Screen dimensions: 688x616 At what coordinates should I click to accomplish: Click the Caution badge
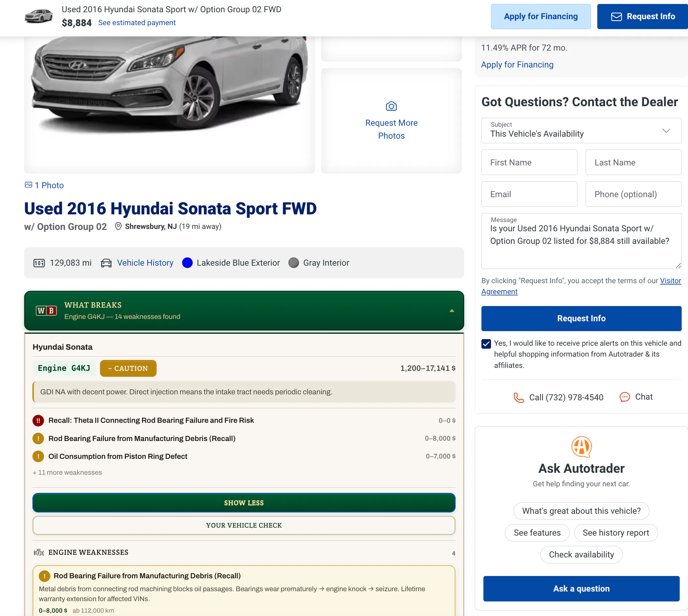click(x=128, y=368)
